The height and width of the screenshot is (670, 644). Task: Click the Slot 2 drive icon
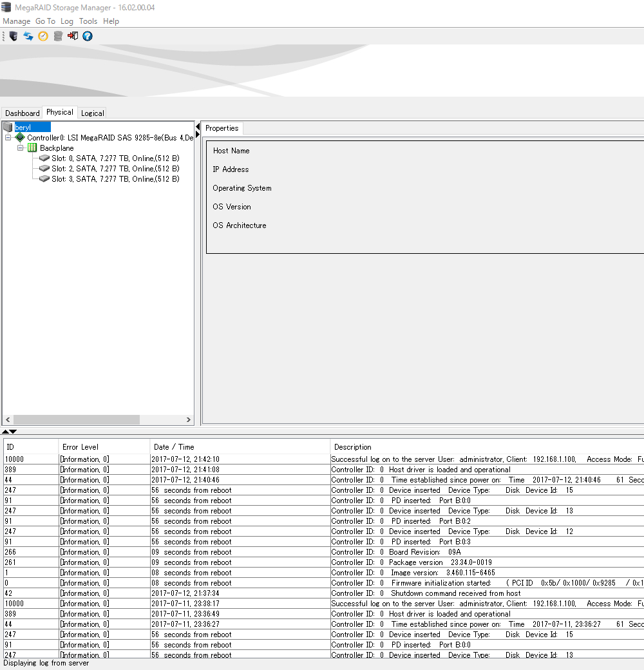coord(44,168)
